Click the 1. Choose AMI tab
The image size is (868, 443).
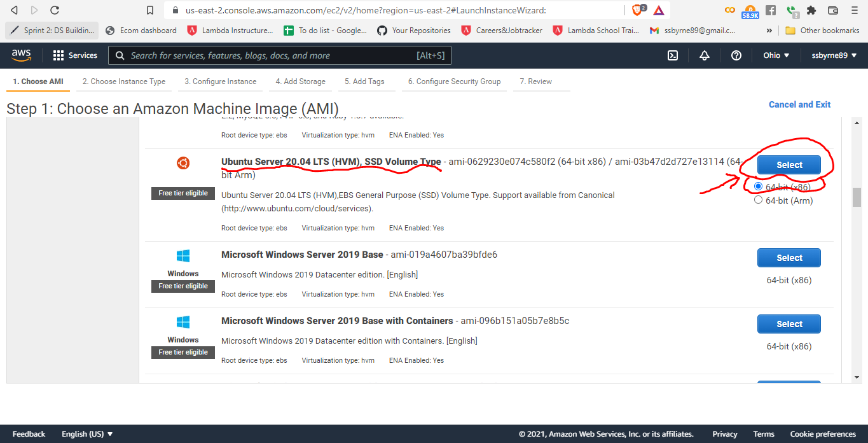38,81
